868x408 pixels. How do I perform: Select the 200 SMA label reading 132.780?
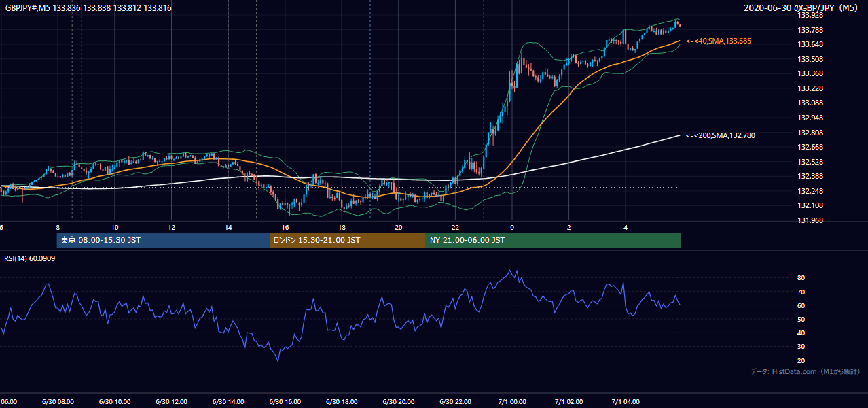point(721,136)
